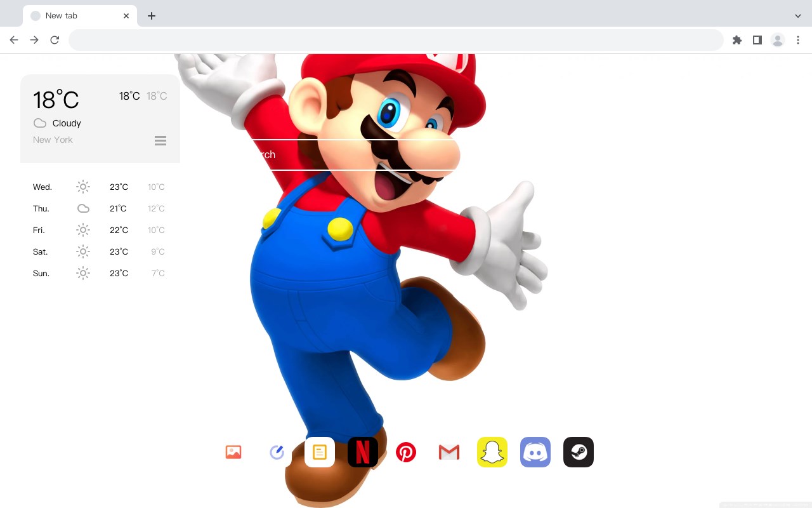
Task: Click the sunny icon for Fri.
Action: (x=83, y=230)
